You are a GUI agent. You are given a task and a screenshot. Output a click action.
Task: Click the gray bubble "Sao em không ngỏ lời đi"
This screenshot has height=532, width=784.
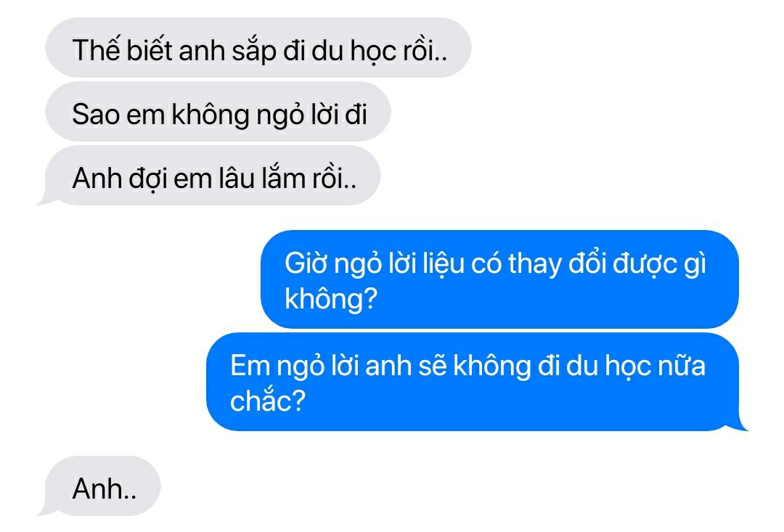[x=218, y=112]
